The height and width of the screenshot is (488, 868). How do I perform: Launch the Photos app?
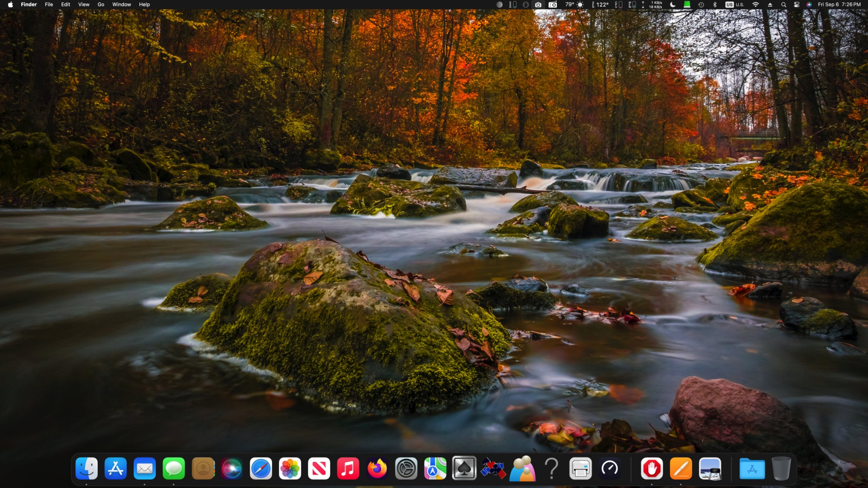click(290, 468)
